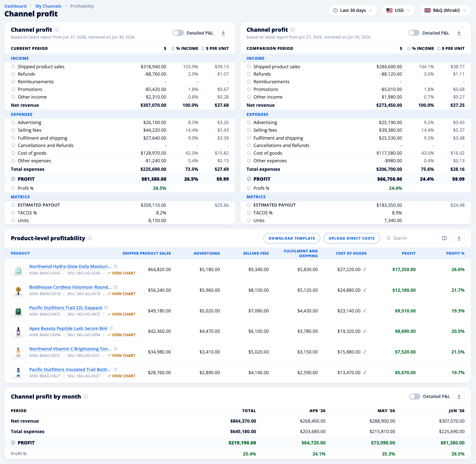Screen dimensions: 476x464
Task: Click Northwind Hydra-Glow product thumbnail
Action: [18, 270]
